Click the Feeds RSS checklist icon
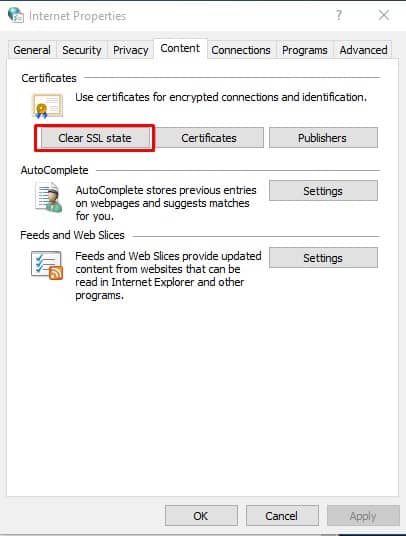The image size is (406, 536). (x=47, y=265)
